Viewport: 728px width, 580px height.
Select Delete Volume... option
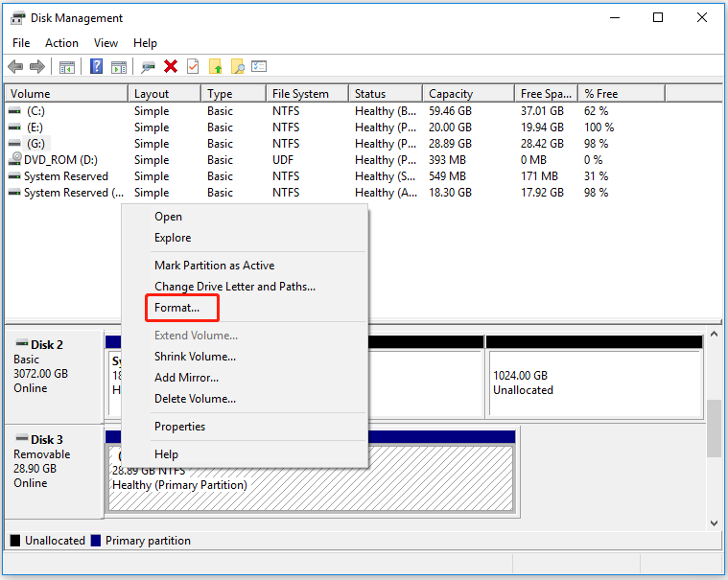click(x=195, y=399)
